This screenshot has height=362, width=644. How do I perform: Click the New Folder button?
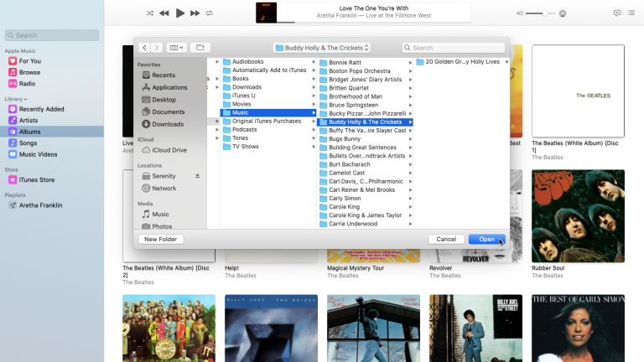[161, 240]
